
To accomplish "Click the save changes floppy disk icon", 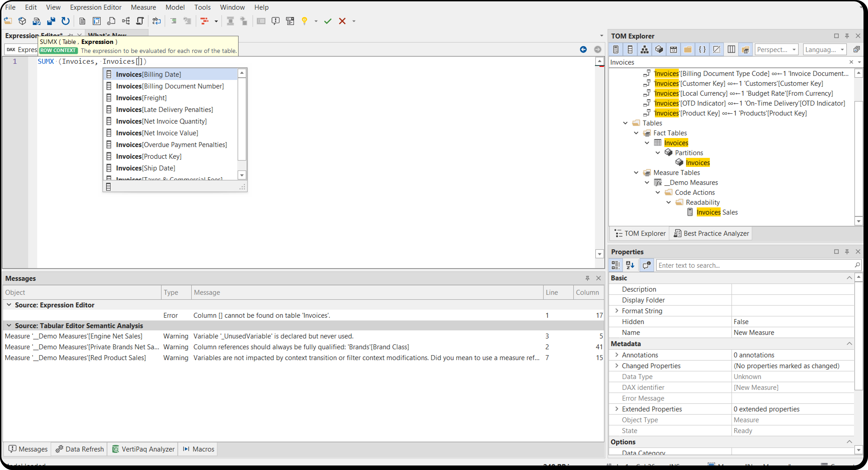I will point(51,21).
